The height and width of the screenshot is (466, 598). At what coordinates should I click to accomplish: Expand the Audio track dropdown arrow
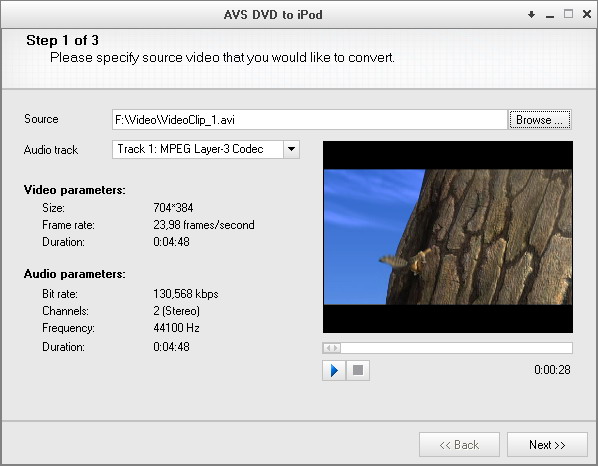click(x=291, y=149)
